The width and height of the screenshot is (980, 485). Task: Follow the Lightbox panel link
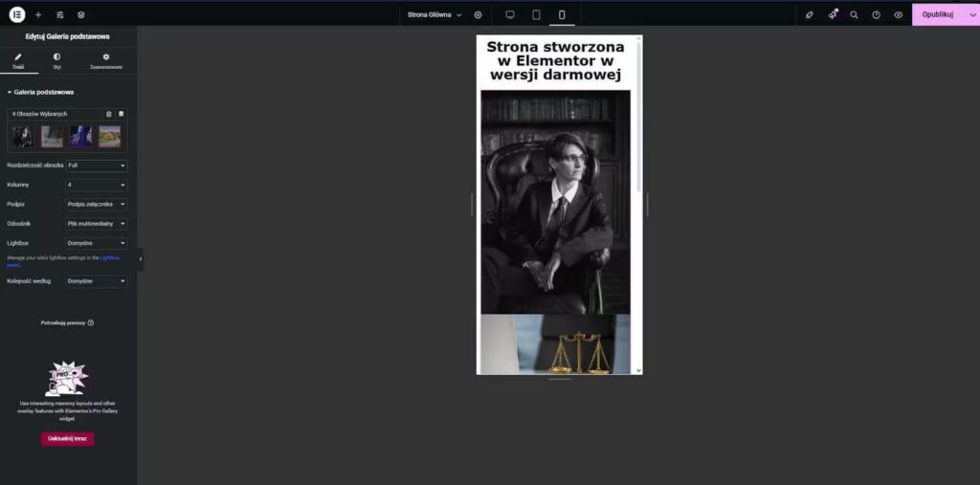click(x=109, y=257)
